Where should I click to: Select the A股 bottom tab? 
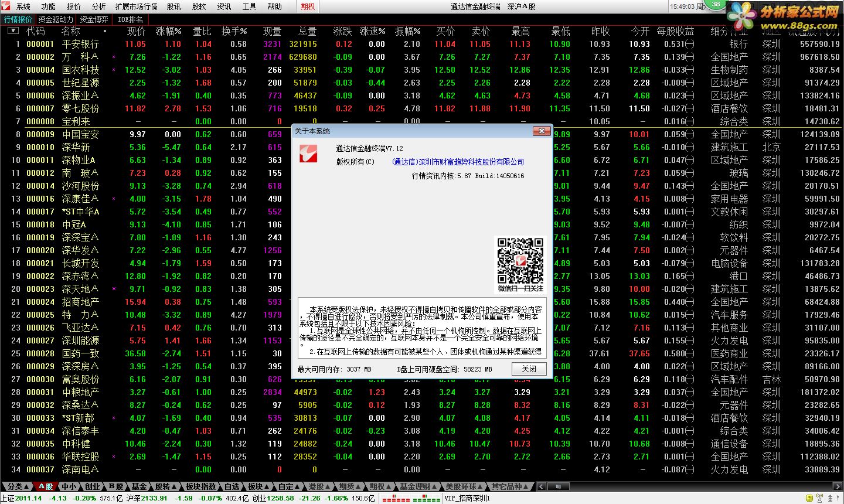(x=46, y=486)
